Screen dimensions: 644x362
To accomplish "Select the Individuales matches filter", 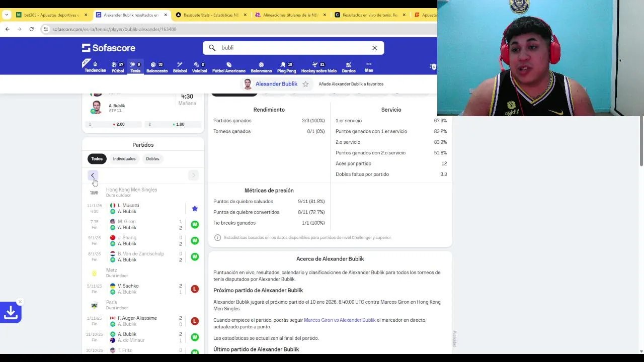I will click(x=124, y=159).
